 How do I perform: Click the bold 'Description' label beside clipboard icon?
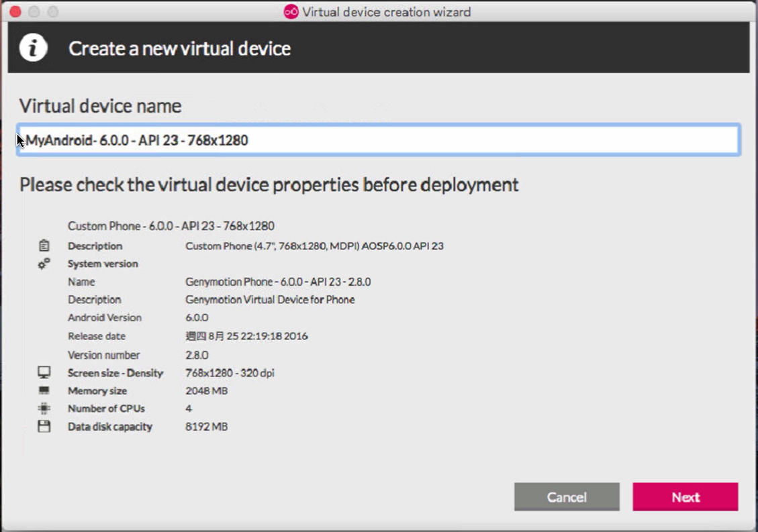pos(95,246)
